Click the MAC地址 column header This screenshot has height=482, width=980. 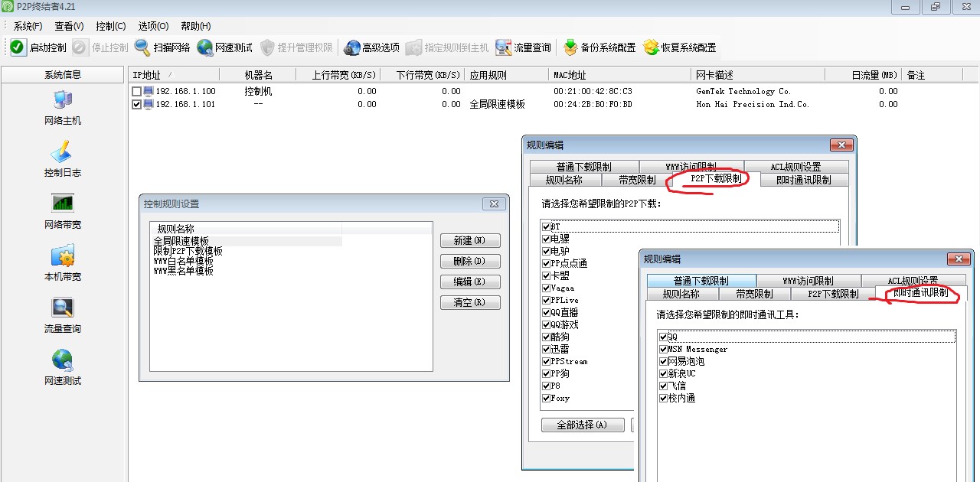(621, 75)
